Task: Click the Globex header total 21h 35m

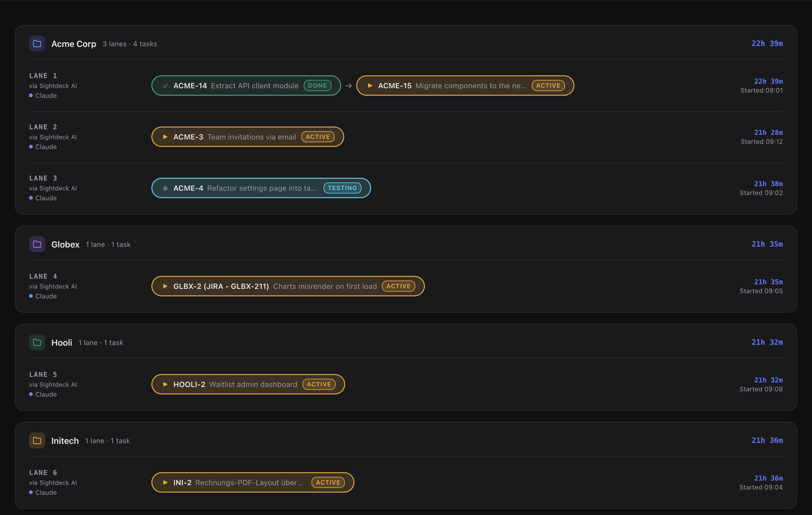Action: tap(767, 244)
